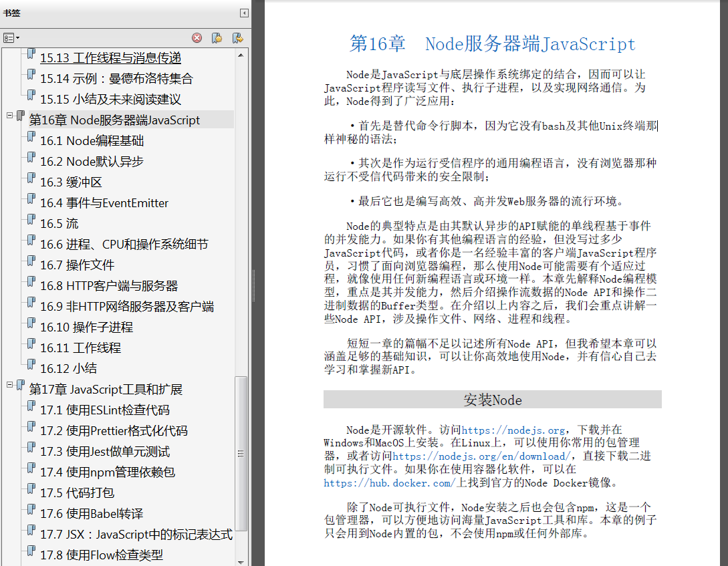
Task: Click the bookmark panel scroll up arrow
Action: (x=241, y=55)
